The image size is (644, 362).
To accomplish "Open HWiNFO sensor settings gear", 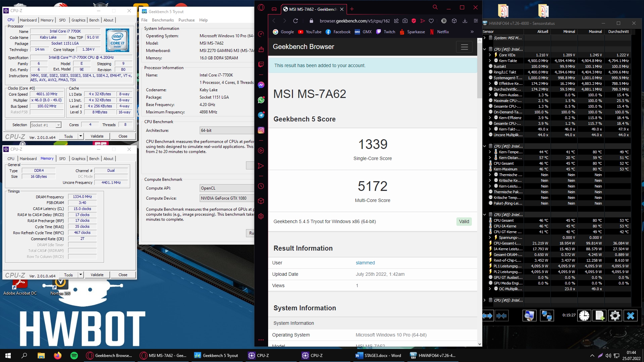I will click(x=615, y=316).
